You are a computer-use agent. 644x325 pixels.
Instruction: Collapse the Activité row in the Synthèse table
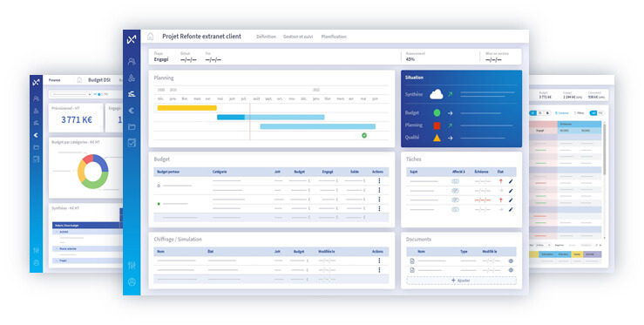pyautogui.click(x=57, y=232)
